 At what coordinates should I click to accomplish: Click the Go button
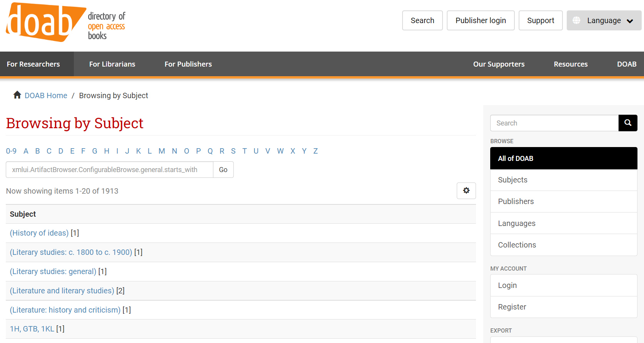tap(223, 170)
